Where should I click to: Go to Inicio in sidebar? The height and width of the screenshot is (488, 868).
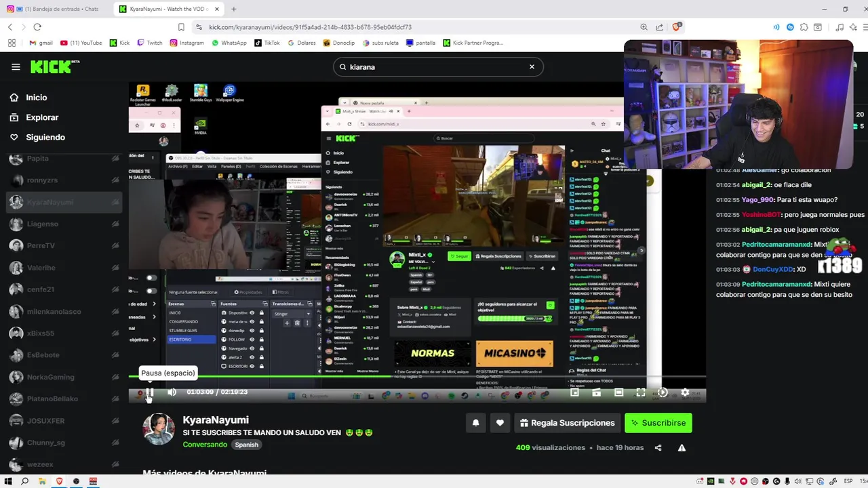click(x=37, y=98)
